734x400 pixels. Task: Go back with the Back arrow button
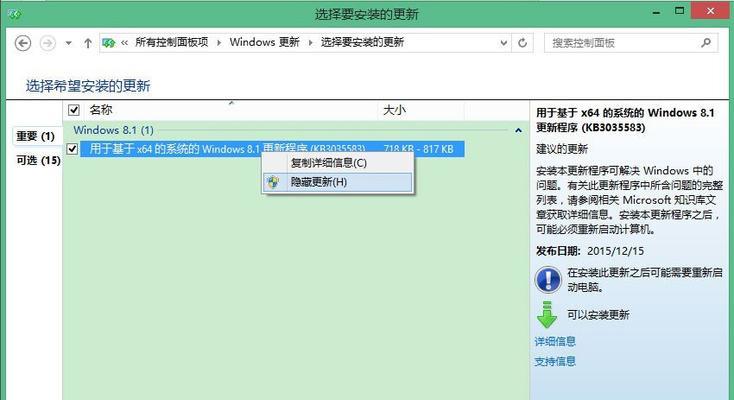click(x=23, y=43)
